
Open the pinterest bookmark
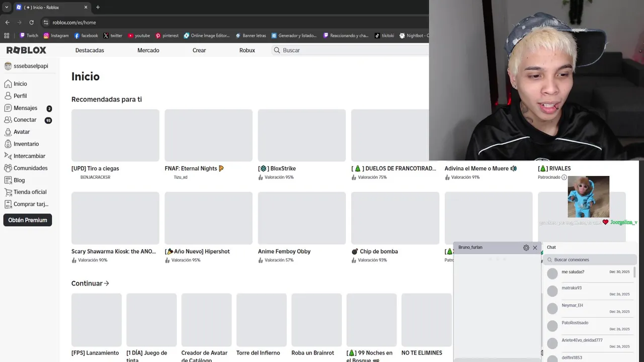[167, 36]
